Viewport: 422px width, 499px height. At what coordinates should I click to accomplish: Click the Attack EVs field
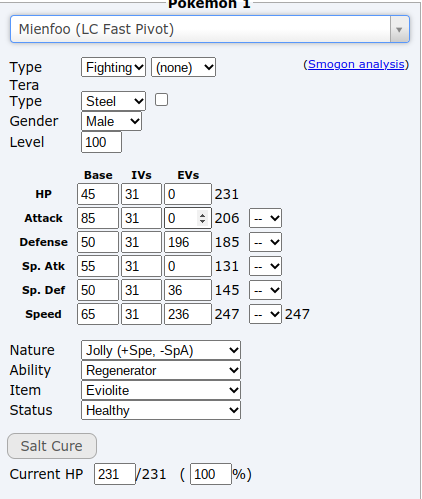coord(188,218)
